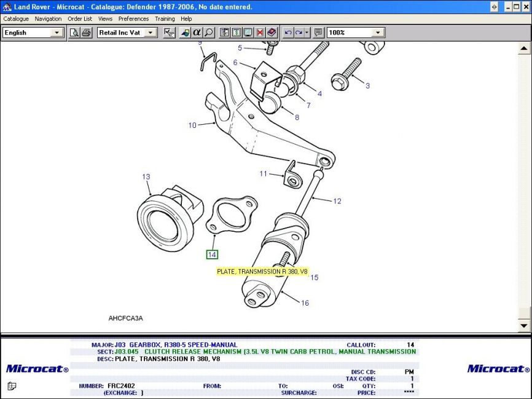
Task: Open the Preferences menu
Action: point(133,19)
